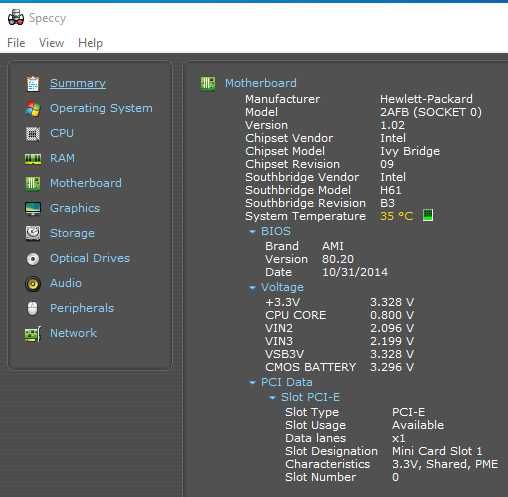The image size is (508, 497).
Task: Open the Operating System section
Action: [x=101, y=108]
